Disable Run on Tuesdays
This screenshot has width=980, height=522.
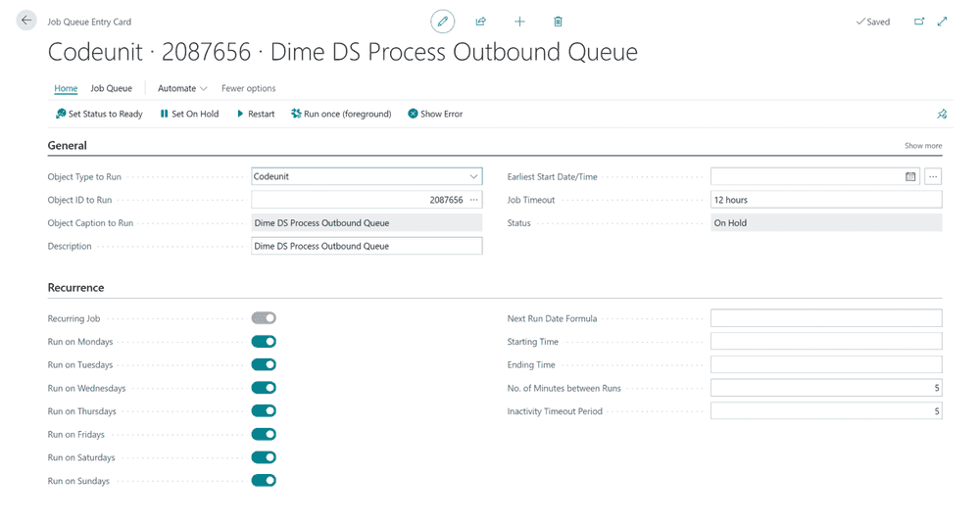coord(264,364)
